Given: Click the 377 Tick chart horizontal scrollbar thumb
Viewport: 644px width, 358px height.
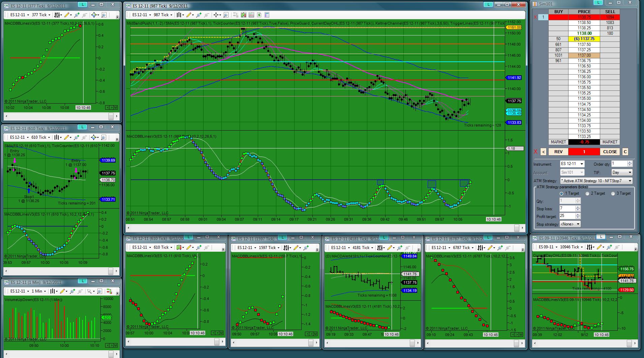Looking at the screenshot, I should 111,116.
